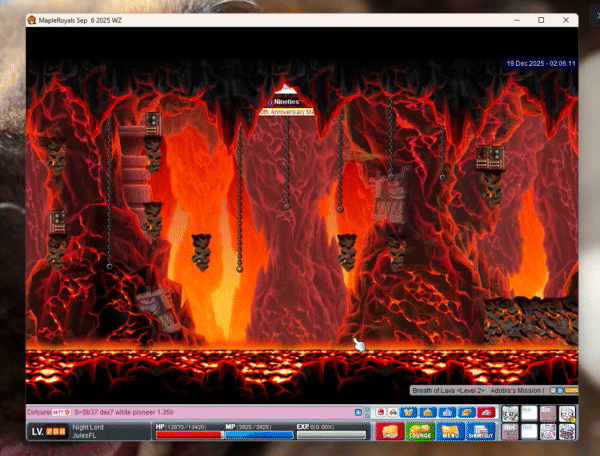Image resolution: width=600 pixels, height=456 pixels.
Task: Click the red HP gauge
Action: click(189, 435)
